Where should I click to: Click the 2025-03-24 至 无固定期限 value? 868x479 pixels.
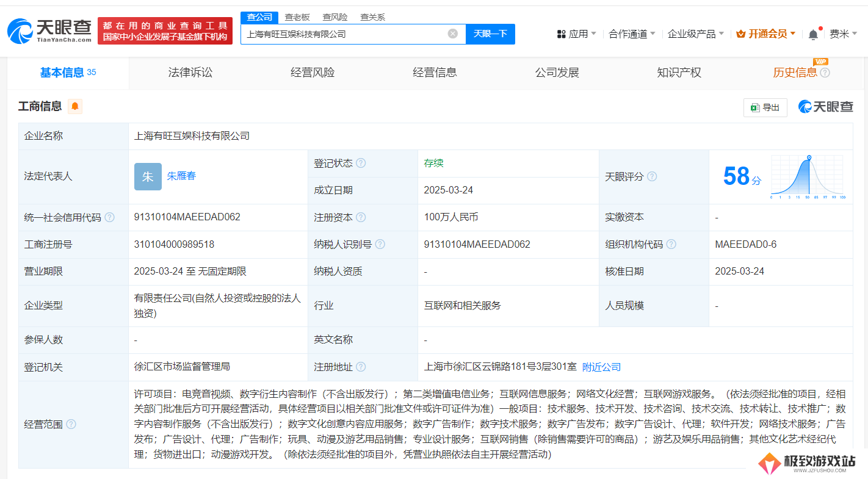(x=190, y=271)
